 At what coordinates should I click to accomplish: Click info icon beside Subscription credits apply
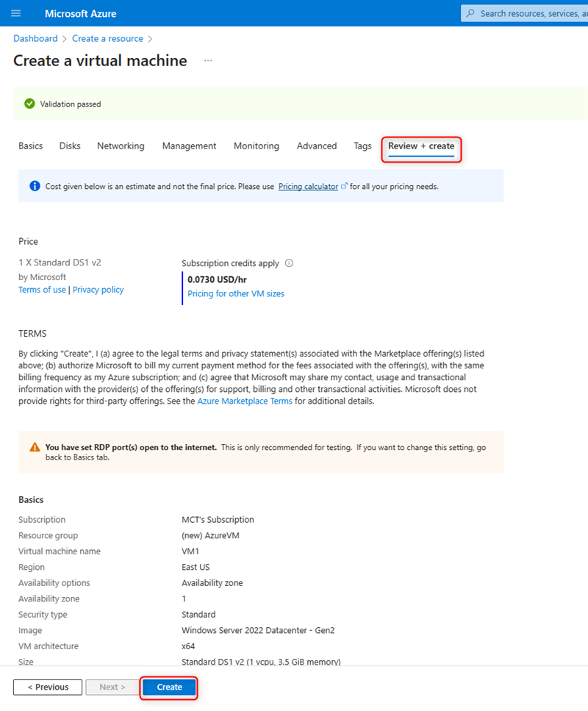[x=289, y=263]
